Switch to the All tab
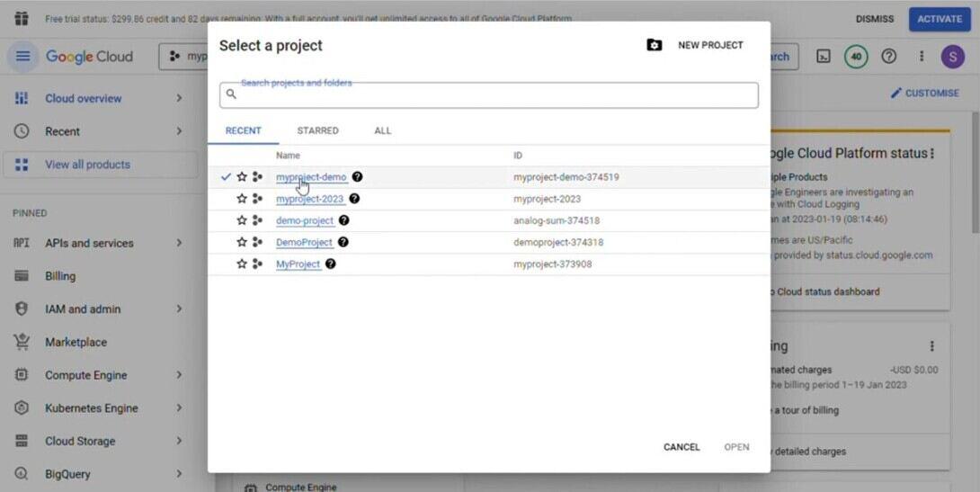This screenshot has height=492, width=980. [382, 130]
